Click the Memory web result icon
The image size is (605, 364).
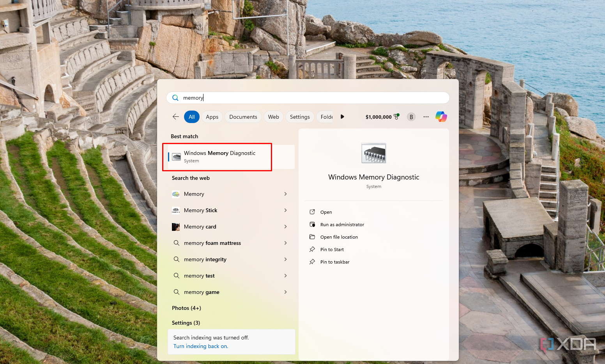coord(176,194)
